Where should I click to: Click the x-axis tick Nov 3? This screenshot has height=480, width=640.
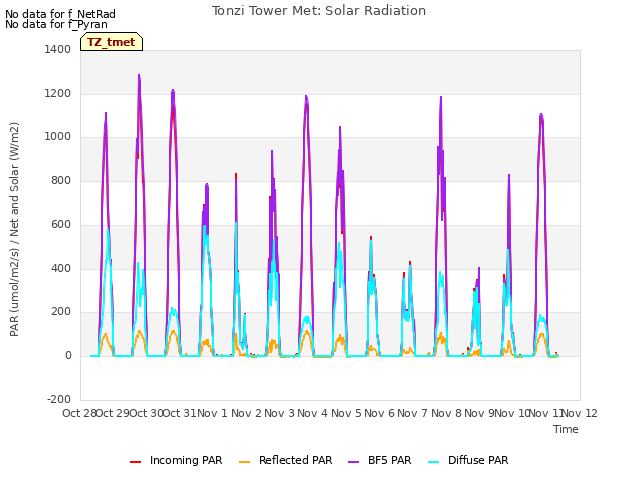[279, 413]
